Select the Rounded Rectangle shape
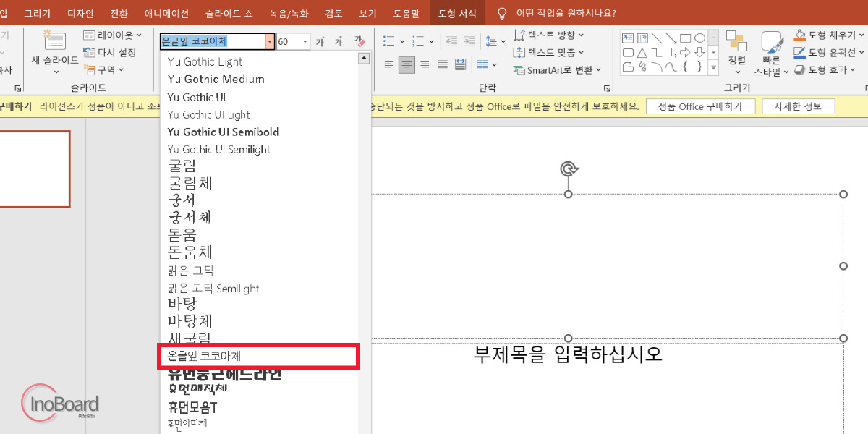Image resolution: width=868 pixels, height=434 pixels. click(x=628, y=53)
